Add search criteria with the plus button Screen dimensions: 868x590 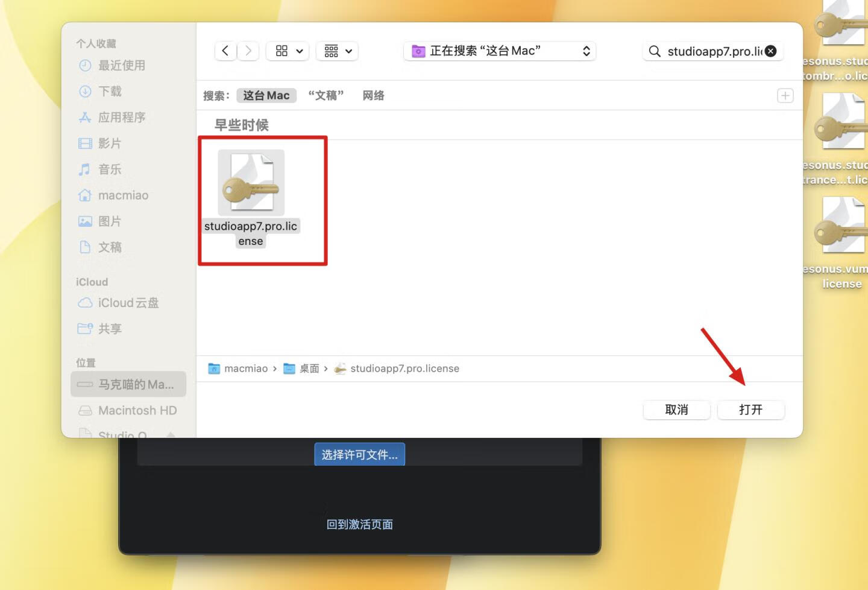point(785,95)
